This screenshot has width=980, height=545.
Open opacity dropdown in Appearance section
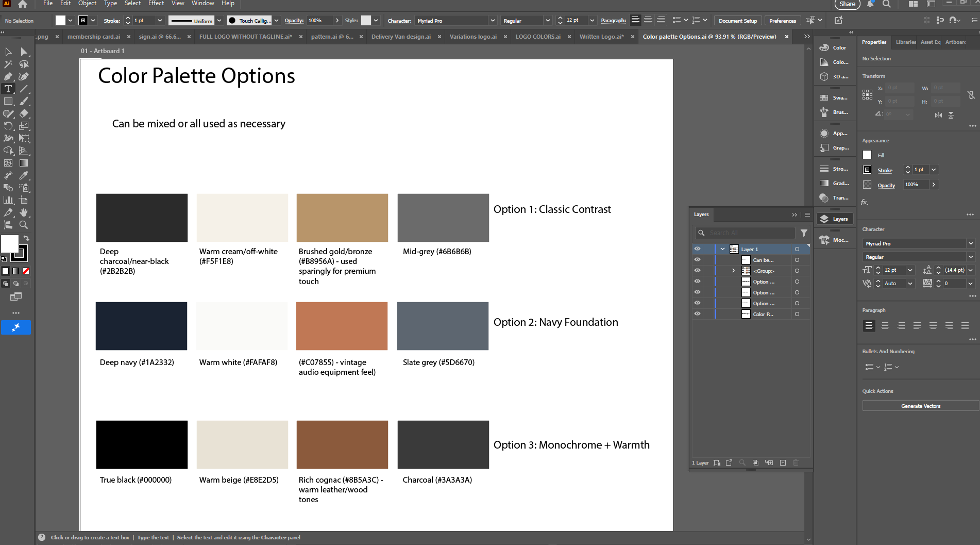[934, 185]
